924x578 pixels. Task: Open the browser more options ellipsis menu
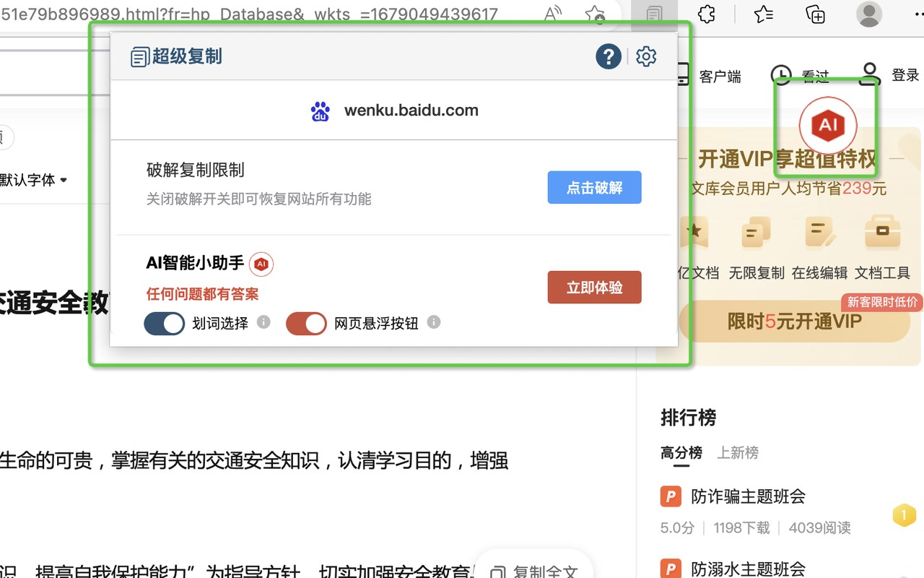tap(918, 14)
